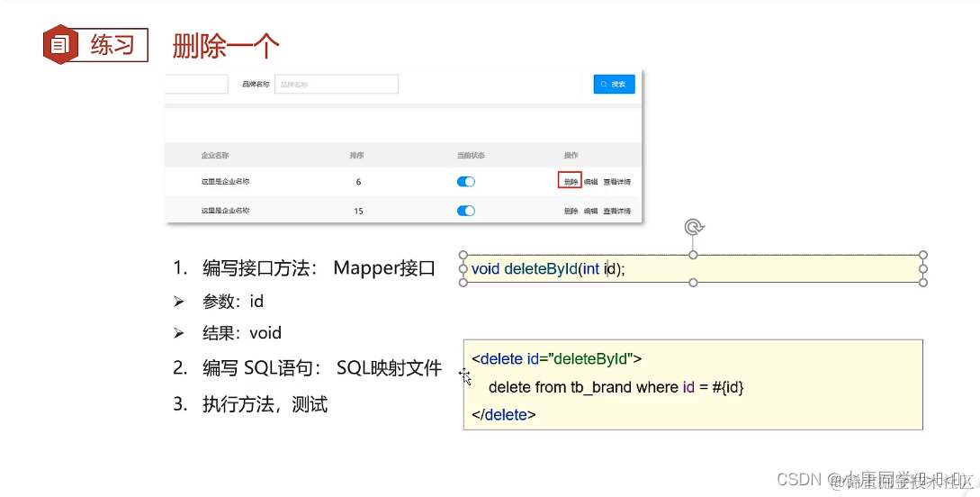980x497 pixels.
Task: Click the top-left corner handle of deleteById box
Action: coord(463,255)
